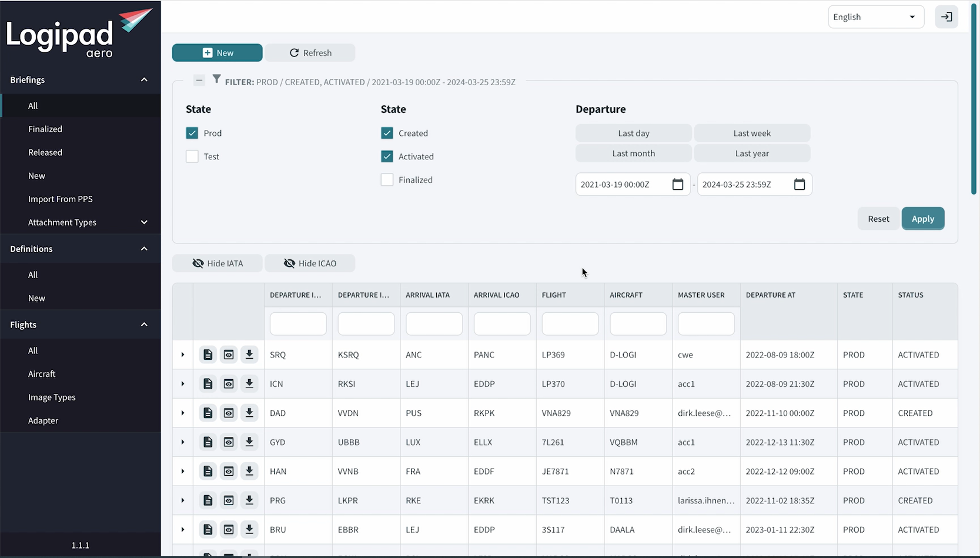Set departure range to Last week

(x=752, y=133)
